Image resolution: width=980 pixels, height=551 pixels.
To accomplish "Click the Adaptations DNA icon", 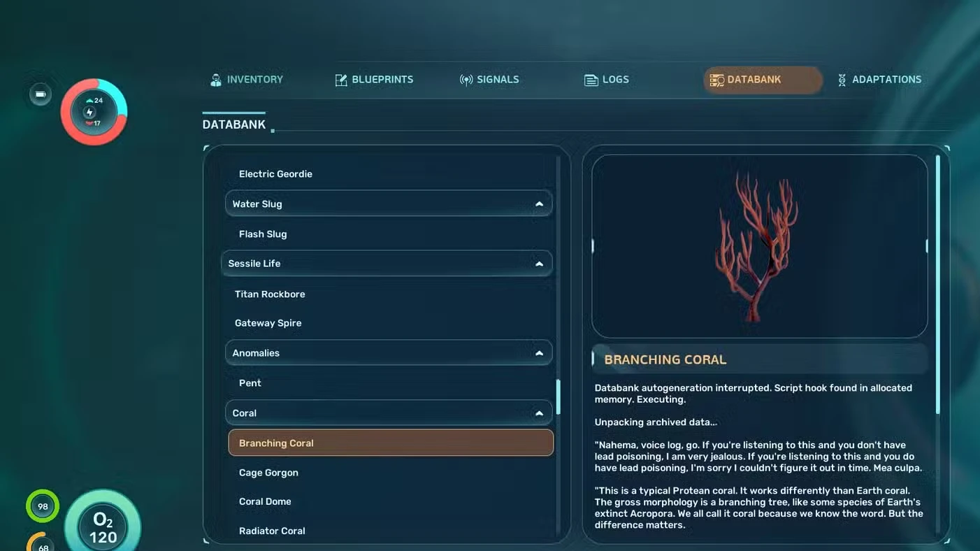I will [842, 80].
